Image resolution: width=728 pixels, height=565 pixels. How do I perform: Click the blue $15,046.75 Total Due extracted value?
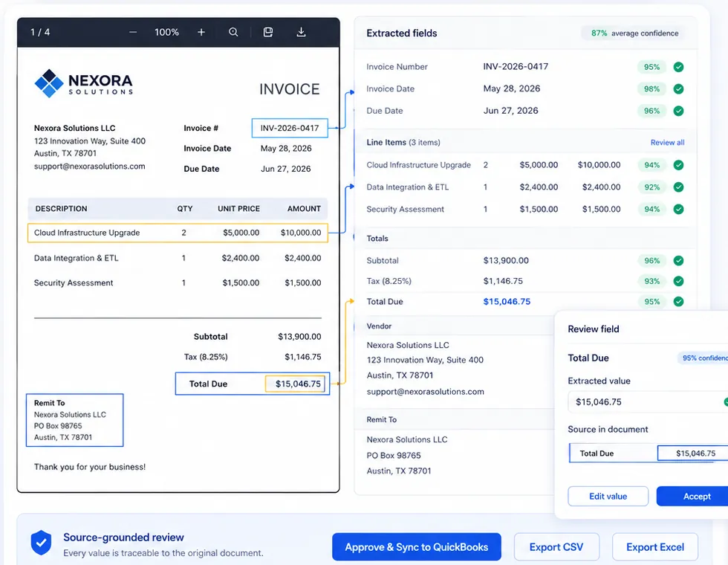pos(507,302)
